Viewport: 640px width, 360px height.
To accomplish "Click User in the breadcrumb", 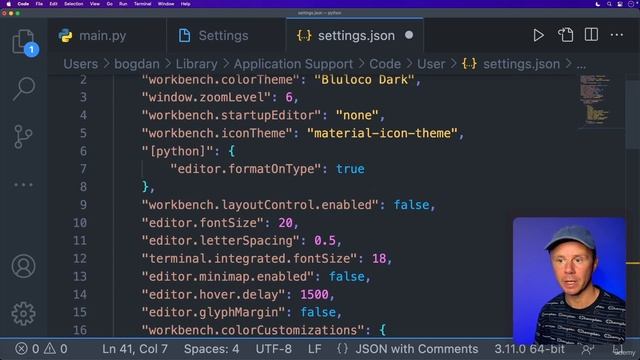I will click(431, 64).
